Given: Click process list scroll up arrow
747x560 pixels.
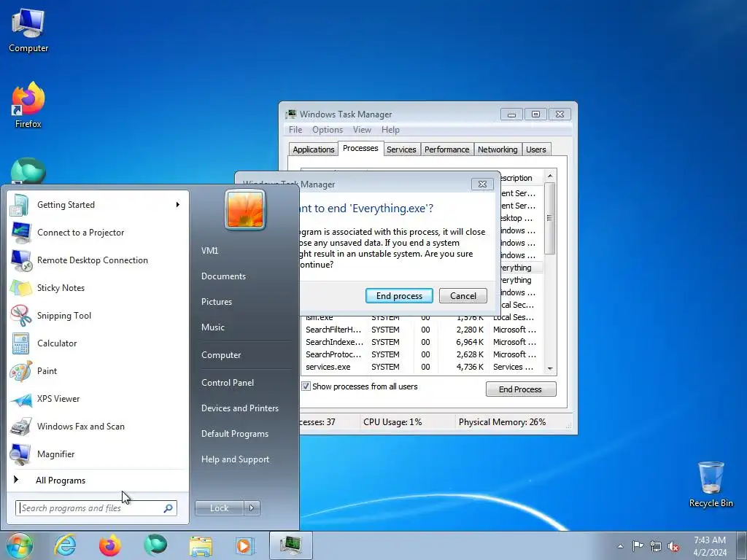Looking at the screenshot, I should coord(550,176).
